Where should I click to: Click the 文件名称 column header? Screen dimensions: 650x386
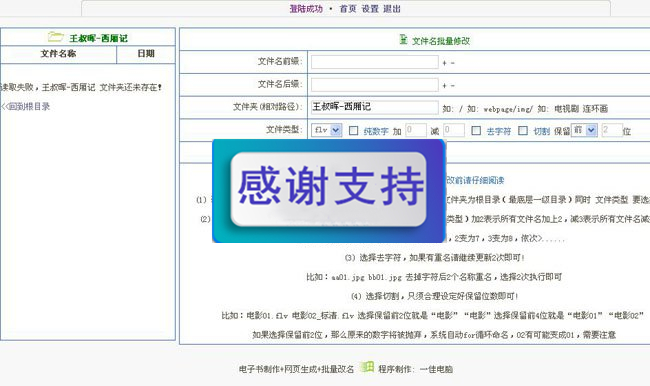pyautogui.click(x=58, y=53)
